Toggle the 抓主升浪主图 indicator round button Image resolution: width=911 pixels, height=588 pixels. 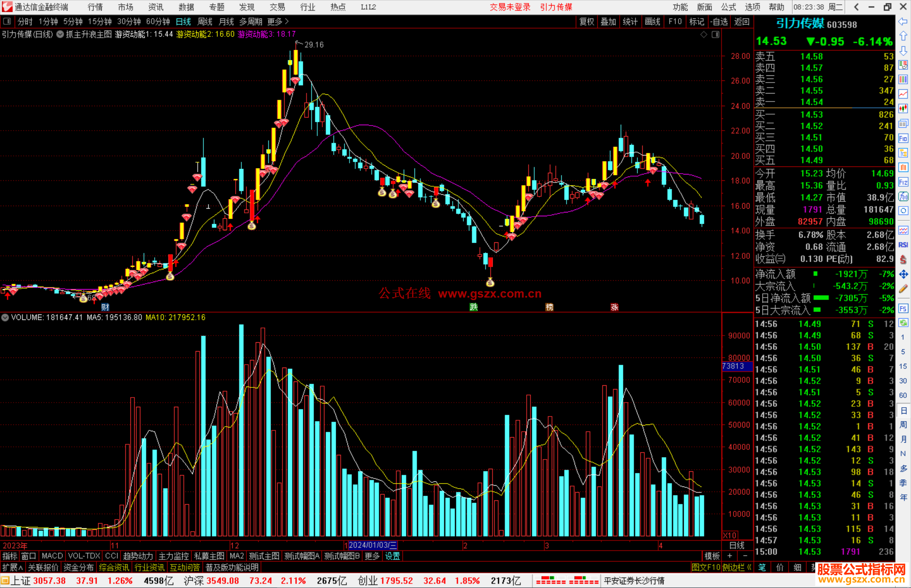(x=60, y=34)
